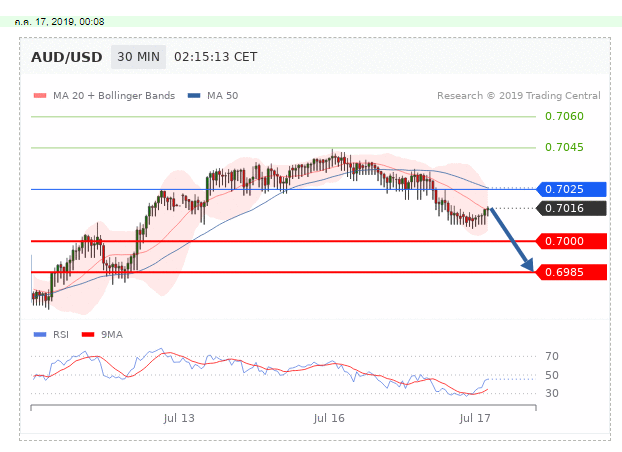Viewport: 622px width, 452px height.
Task: Click the 0.7045 resistance level label
Action: pos(564,147)
